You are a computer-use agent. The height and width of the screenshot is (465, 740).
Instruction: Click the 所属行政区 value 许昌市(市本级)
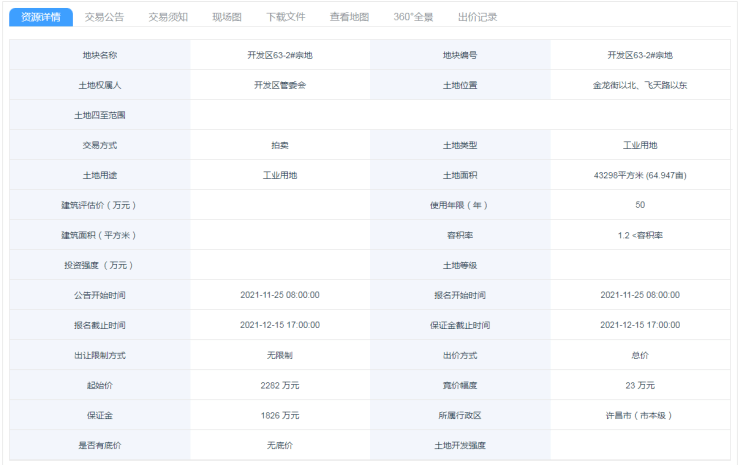coord(639,415)
